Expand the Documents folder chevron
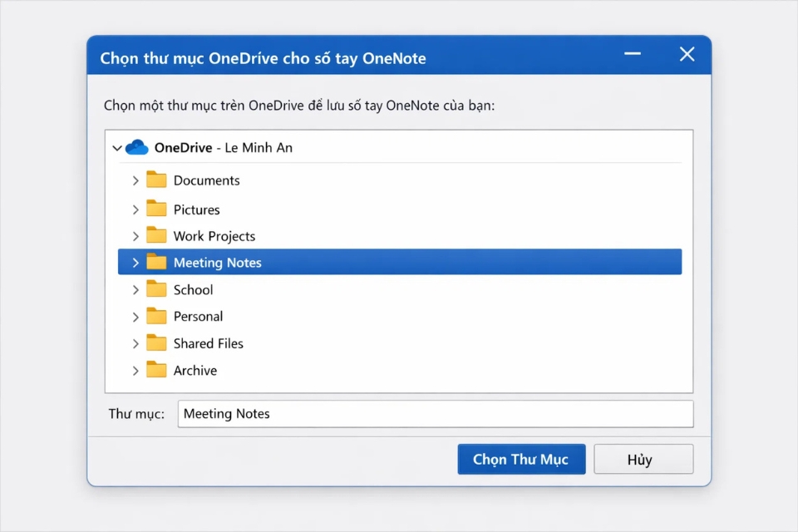Image resolution: width=798 pixels, height=532 pixels. pyautogui.click(x=136, y=180)
